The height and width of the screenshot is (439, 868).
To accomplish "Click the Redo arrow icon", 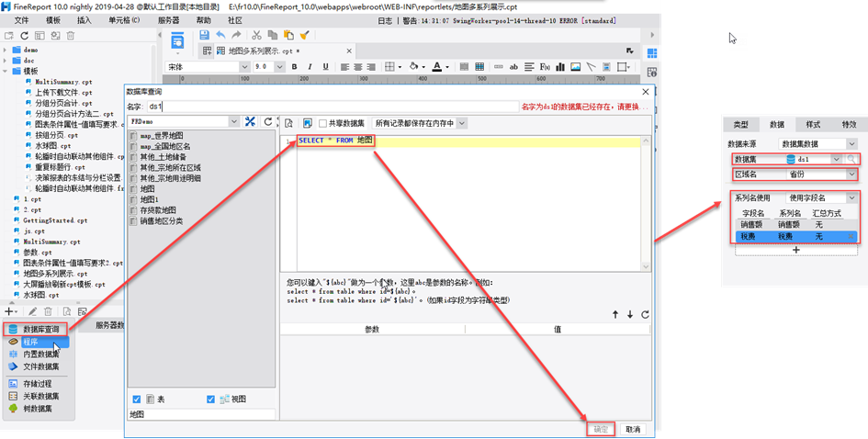I will [236, 35].
